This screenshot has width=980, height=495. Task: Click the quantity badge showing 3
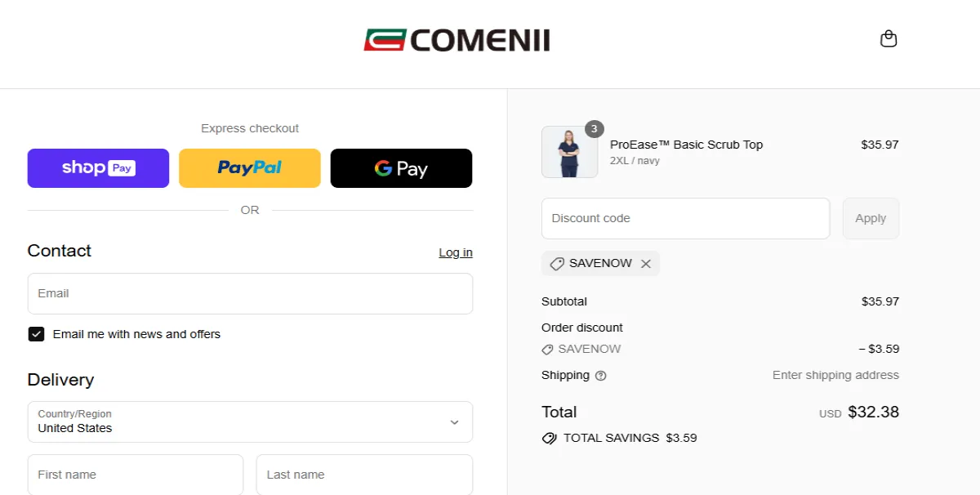(x=594, y=129)
